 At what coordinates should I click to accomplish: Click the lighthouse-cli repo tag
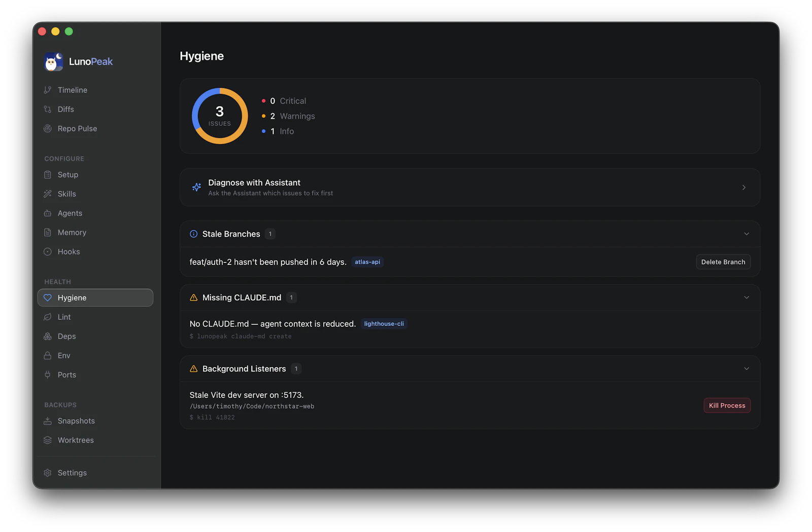[384, 324]
